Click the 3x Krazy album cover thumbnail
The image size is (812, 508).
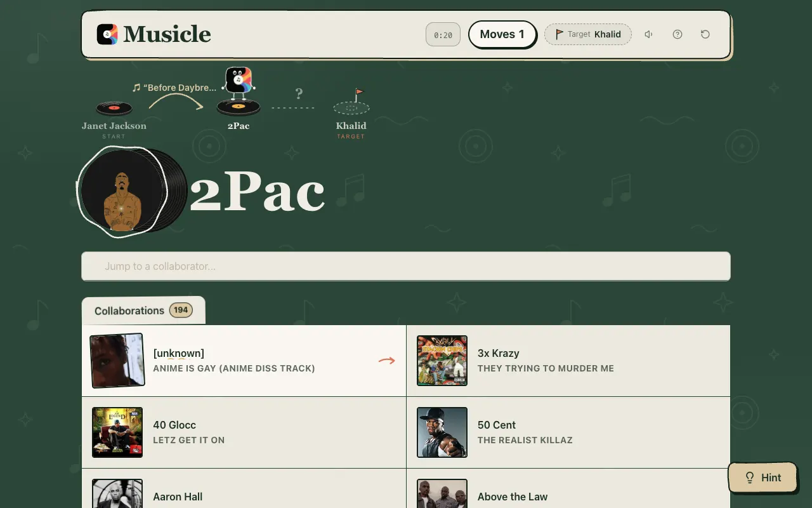pos(442,361)
